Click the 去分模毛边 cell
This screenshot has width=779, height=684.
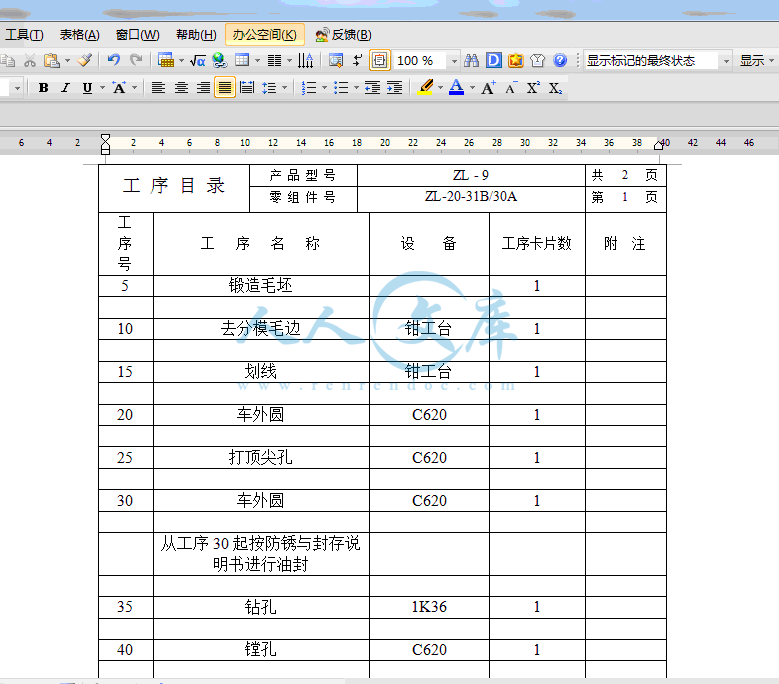(x=261, y=329)
